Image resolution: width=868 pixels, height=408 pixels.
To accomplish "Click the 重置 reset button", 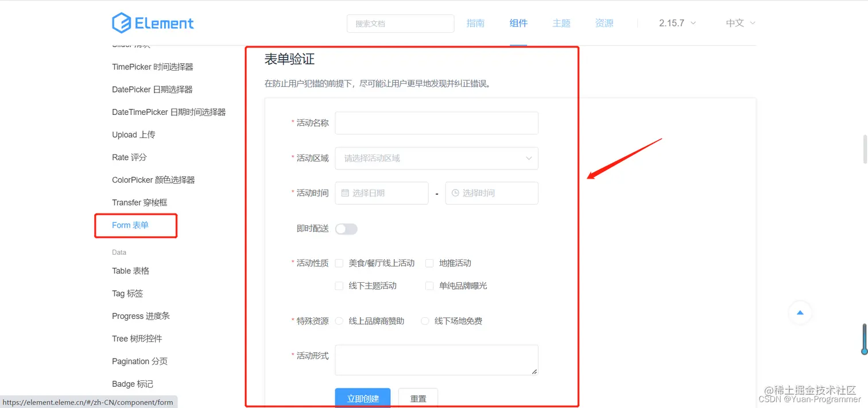I will point(418,398).
